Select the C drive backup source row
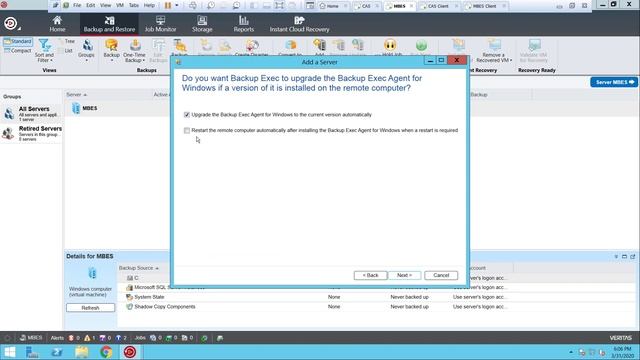The width and height of the screenshot is (640, 360). point(133,278)
